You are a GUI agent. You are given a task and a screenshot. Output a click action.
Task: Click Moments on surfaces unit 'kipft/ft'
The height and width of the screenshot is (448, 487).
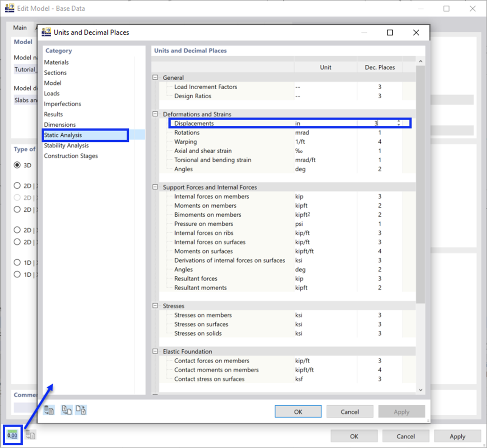tap(305, 251)
